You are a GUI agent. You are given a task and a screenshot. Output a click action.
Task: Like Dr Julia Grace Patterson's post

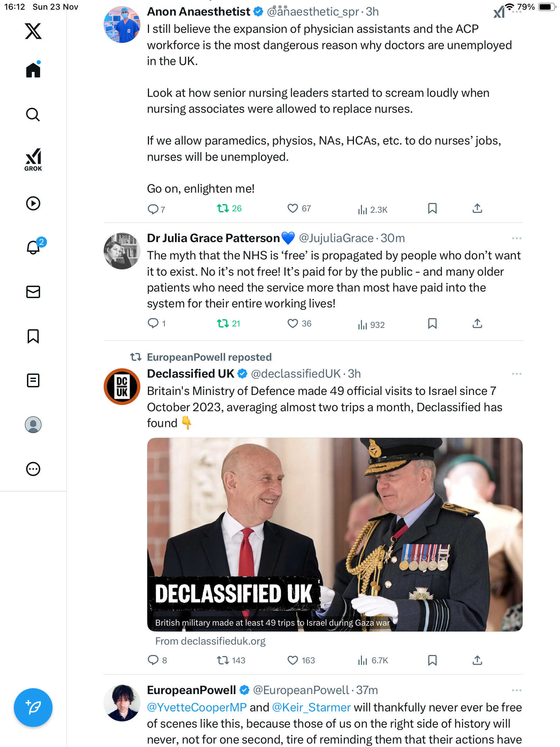[x=293, y=323]
